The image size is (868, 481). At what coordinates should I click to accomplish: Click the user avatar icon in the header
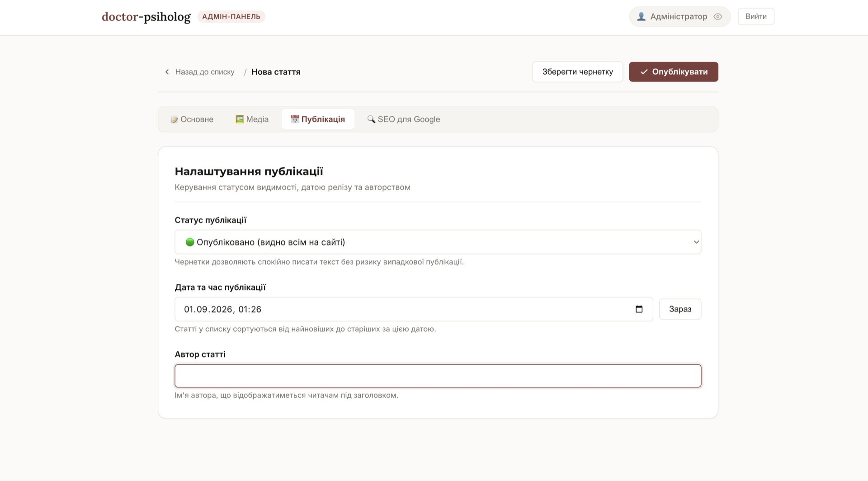641,17
